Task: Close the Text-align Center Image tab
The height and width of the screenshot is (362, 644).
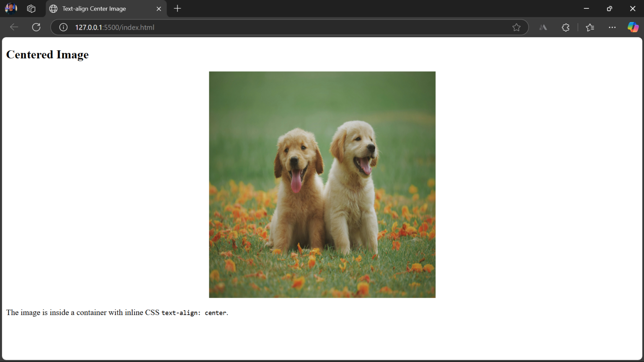Action: [159, 8]
